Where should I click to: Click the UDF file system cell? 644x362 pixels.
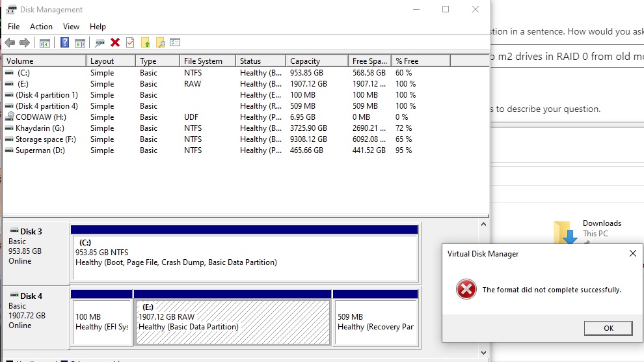tap(191, 117)
